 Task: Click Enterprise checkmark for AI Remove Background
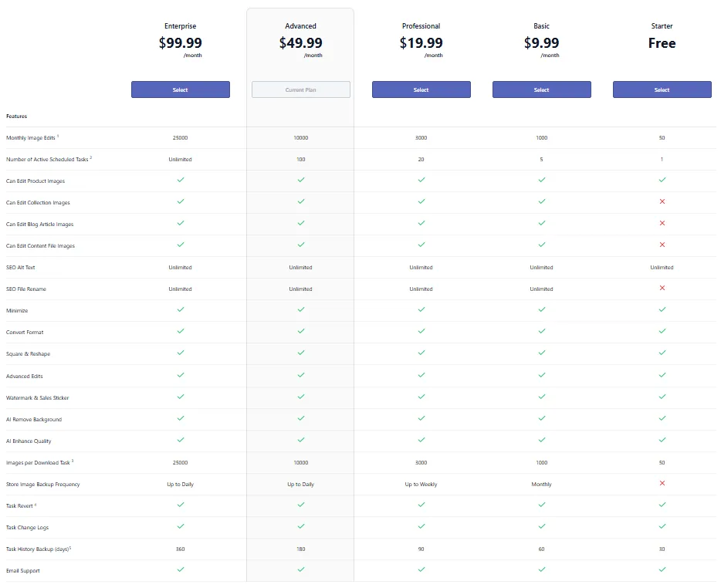[181, 418]
